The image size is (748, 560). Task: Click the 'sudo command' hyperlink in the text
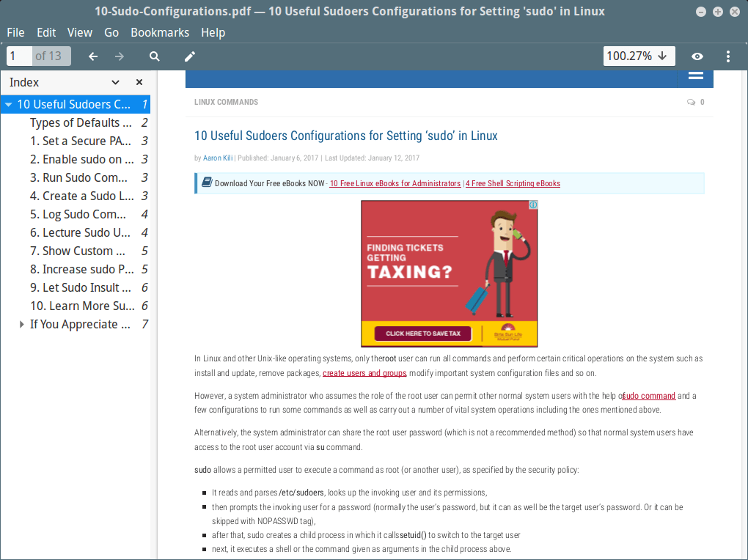click(648, 395)
